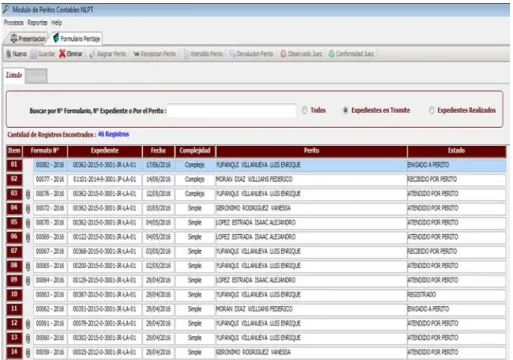Click the Devolucion Perito toolbar icon
513x360 pixels.
tap(232, 54)
